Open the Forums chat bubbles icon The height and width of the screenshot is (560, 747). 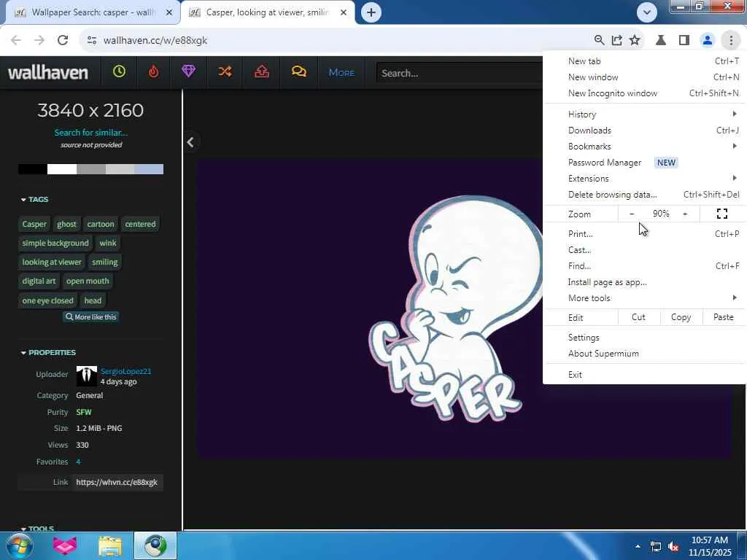(298, 72)
